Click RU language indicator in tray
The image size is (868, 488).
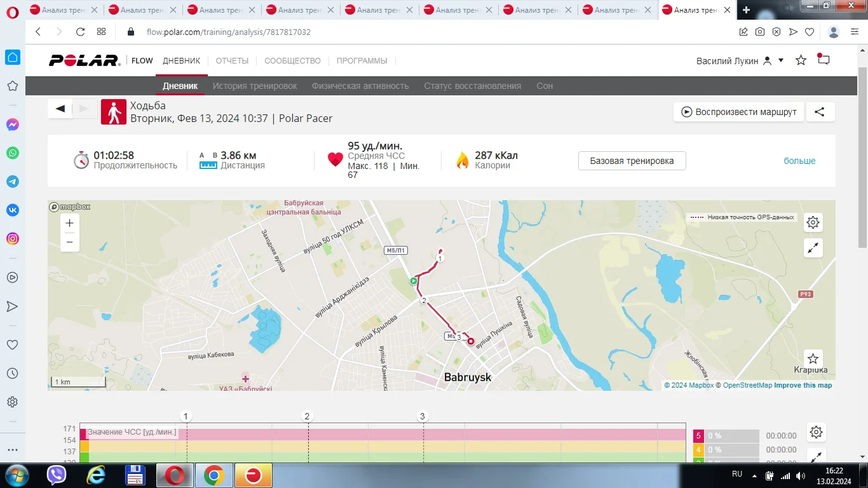pos(737,474)
